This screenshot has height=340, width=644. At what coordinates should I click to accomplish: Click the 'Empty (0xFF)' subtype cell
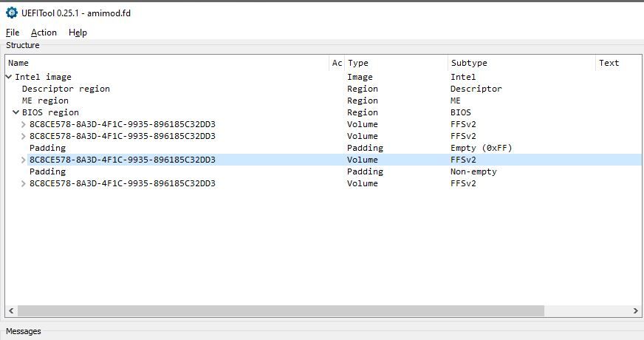(481, 148)
